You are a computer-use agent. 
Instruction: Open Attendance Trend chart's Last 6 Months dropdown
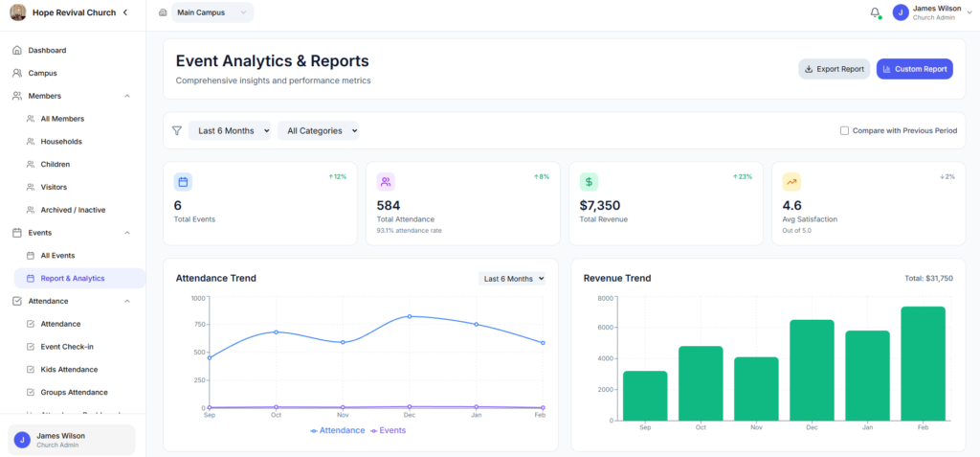click(512, 279)
